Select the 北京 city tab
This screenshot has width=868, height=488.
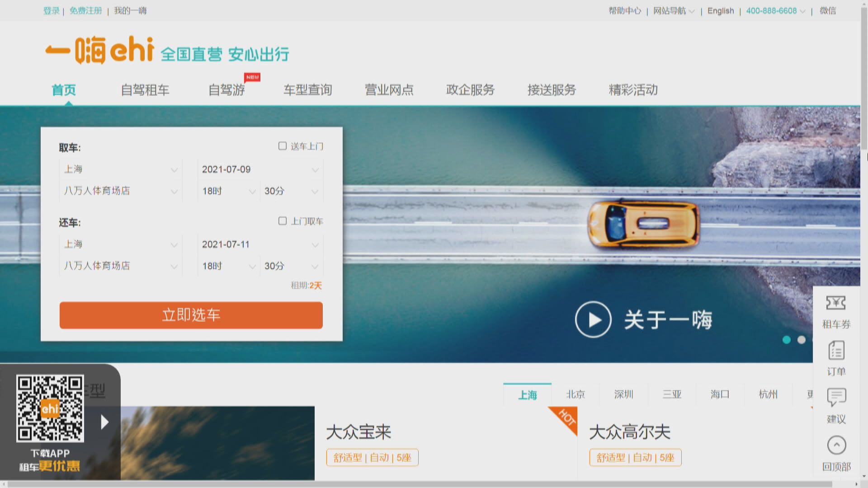tap(576, 394)
